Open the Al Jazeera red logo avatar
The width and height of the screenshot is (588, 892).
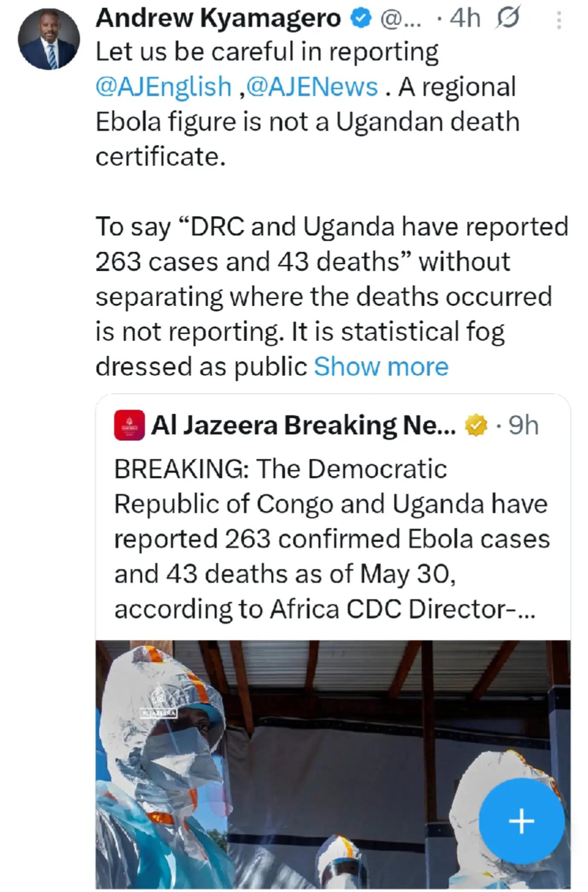pos(130,426)
